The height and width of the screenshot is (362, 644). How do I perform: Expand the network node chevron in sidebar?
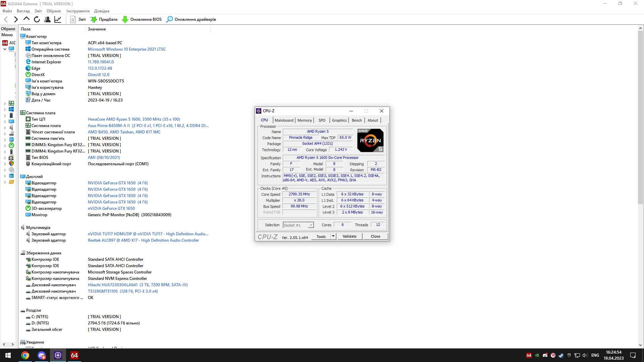coord(5,140)
